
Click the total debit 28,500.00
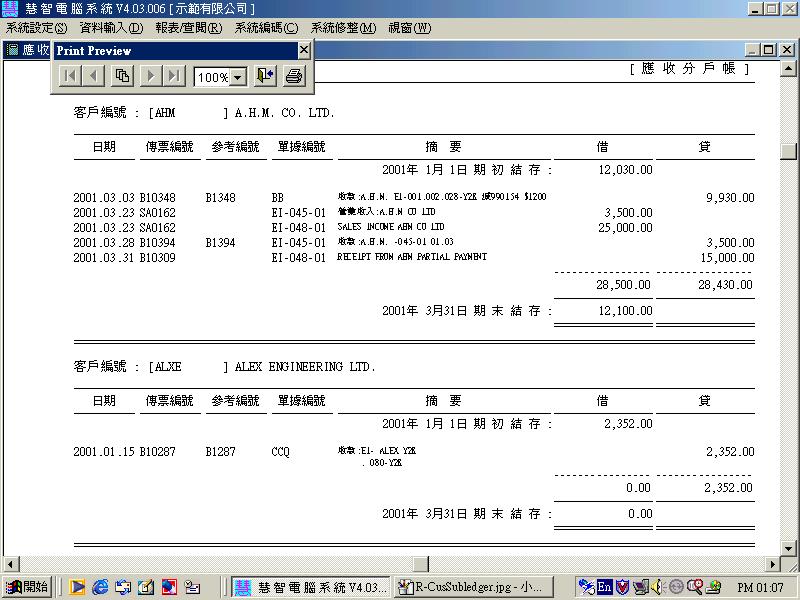623,285
